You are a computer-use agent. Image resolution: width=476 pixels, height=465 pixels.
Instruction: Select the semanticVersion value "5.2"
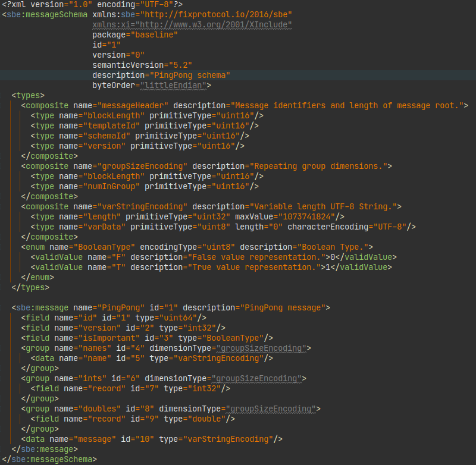180,65
